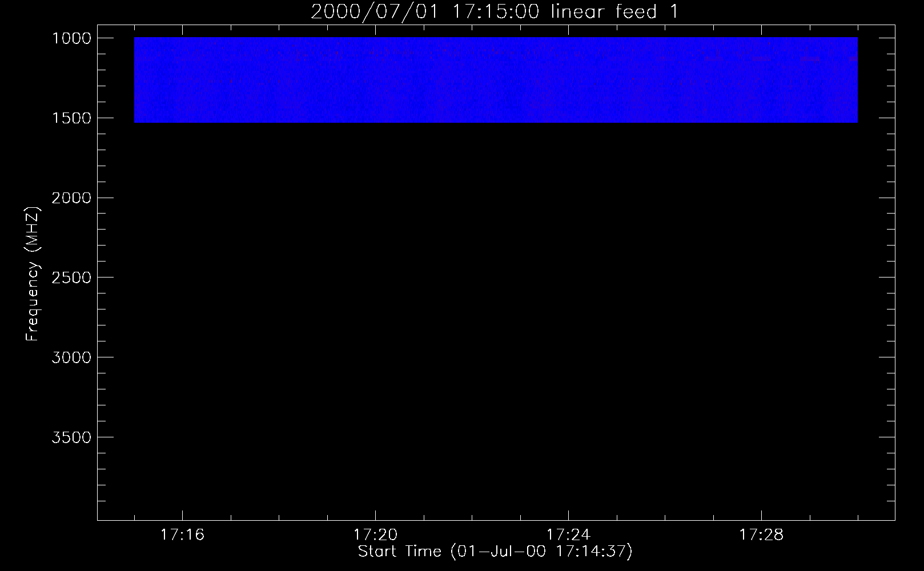Viewport: 924px width, 571px height.
Task: Click the blue spectrogram data band
Action: click(496, 80)
